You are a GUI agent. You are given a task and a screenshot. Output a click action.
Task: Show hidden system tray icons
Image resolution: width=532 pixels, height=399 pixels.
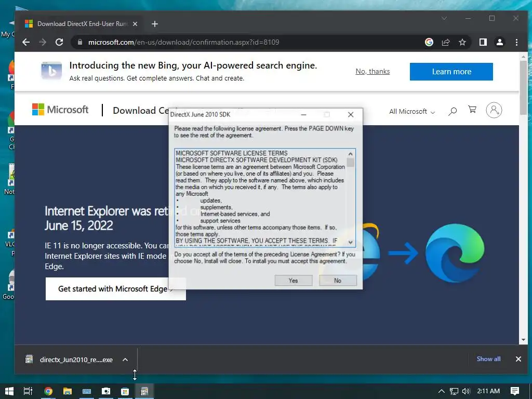click(442, 391)
